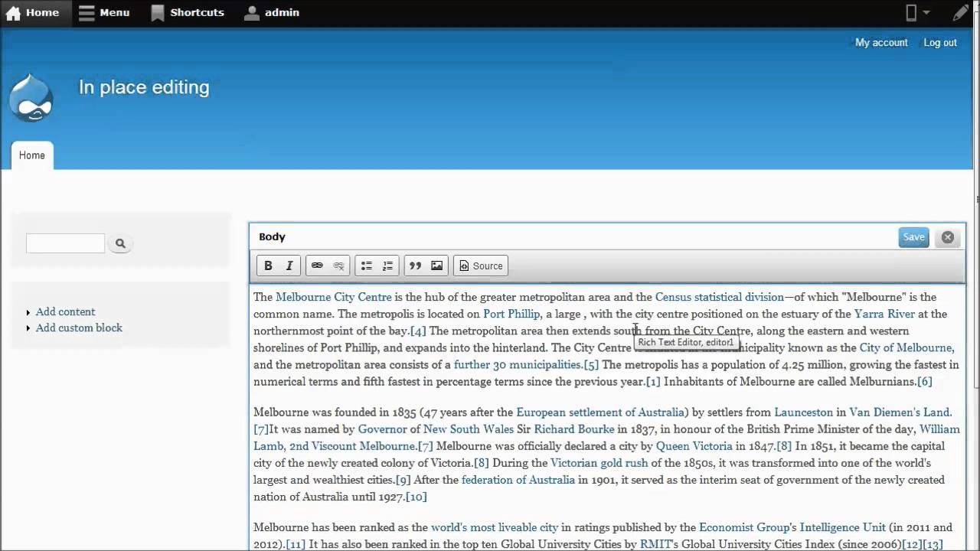Select the Home tab
Viewport: 980px width, 551px height.
click(x=32, y=155)
